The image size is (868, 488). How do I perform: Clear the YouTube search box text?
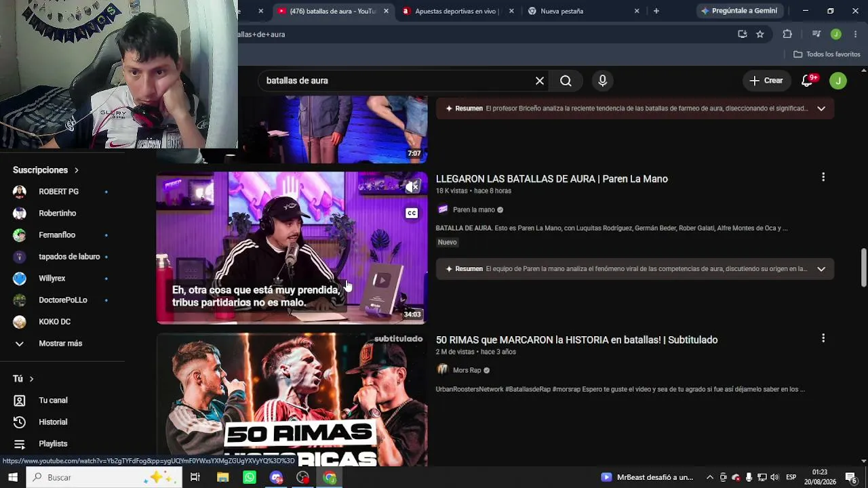coord(540,81)
